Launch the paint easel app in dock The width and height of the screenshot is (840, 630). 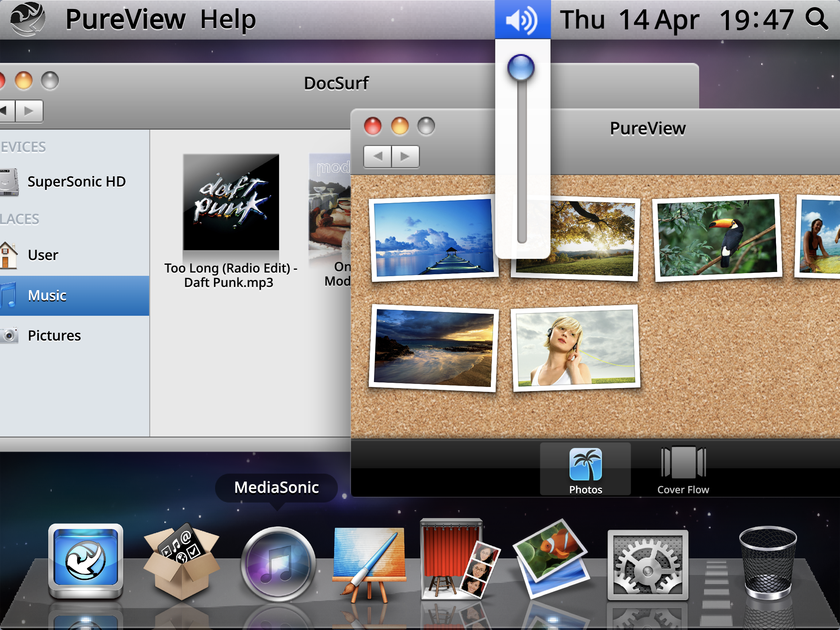tap(369, 564)
